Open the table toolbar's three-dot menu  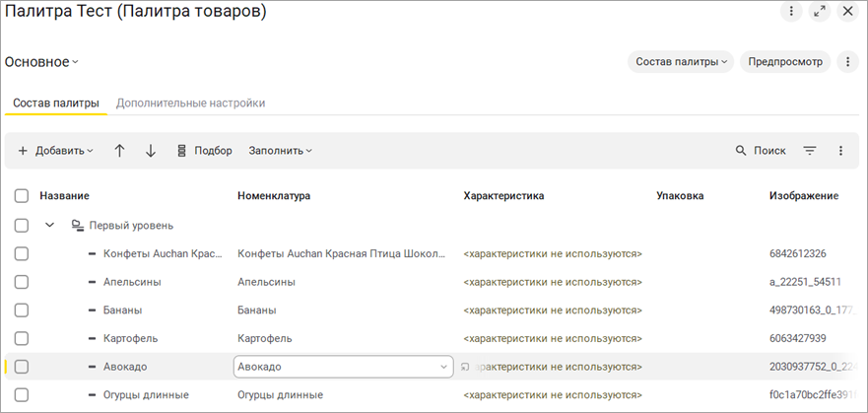840,151
